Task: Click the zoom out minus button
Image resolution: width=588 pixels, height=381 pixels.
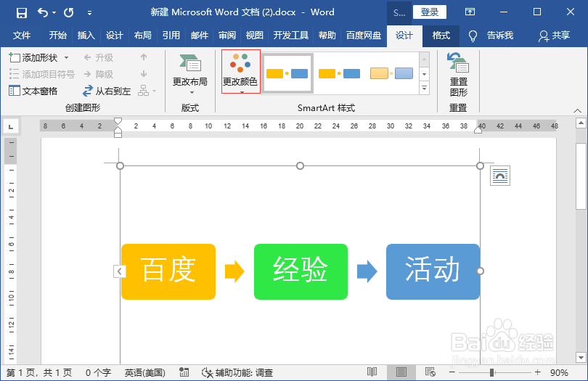Action: point(452,372)
